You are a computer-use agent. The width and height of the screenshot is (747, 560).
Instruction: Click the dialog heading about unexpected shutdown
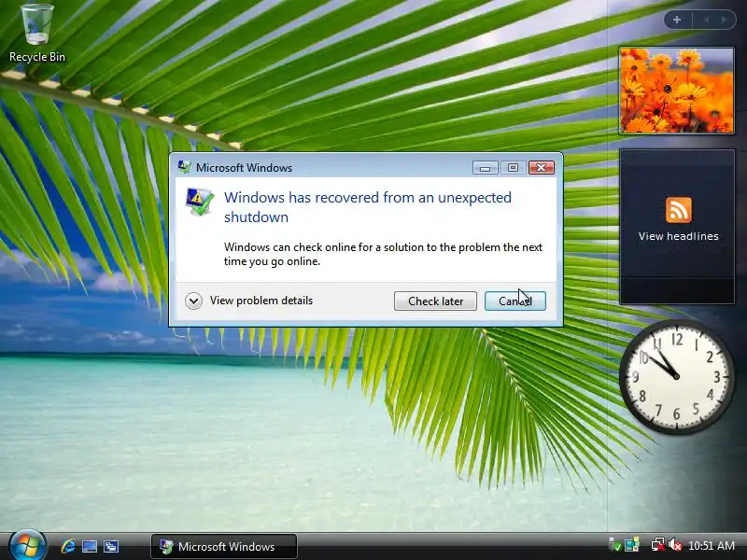368,207
